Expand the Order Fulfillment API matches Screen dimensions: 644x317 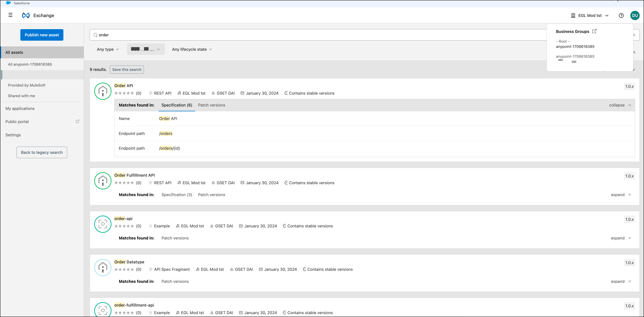click(621, 195)
